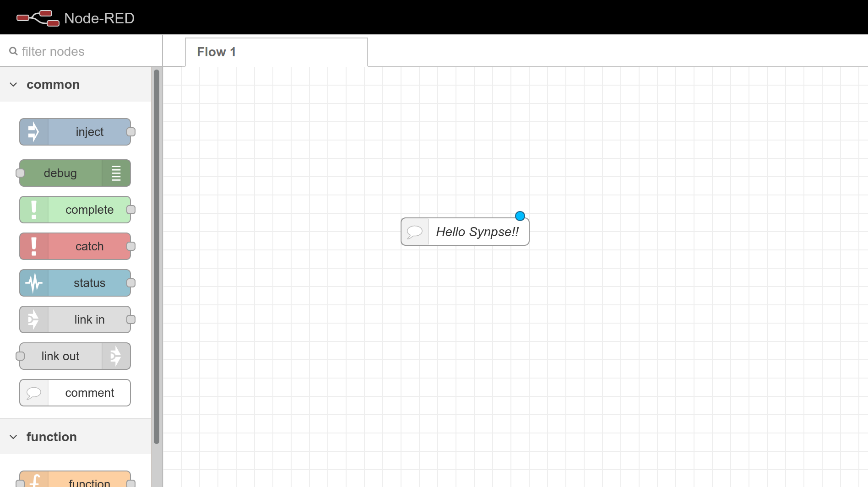Screen dimensions: 868x487
Task: Collapse the function palette category
Action: 13,437
